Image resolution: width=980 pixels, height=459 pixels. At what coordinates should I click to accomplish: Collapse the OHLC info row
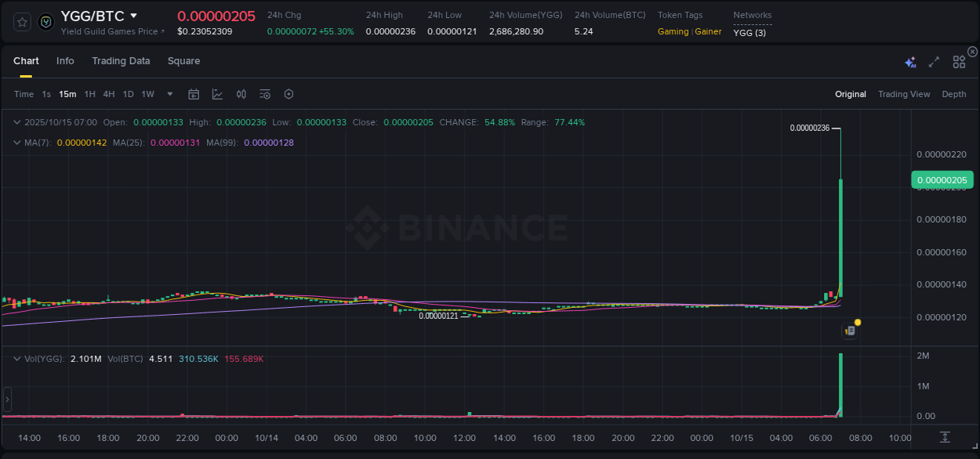(17, 122)
